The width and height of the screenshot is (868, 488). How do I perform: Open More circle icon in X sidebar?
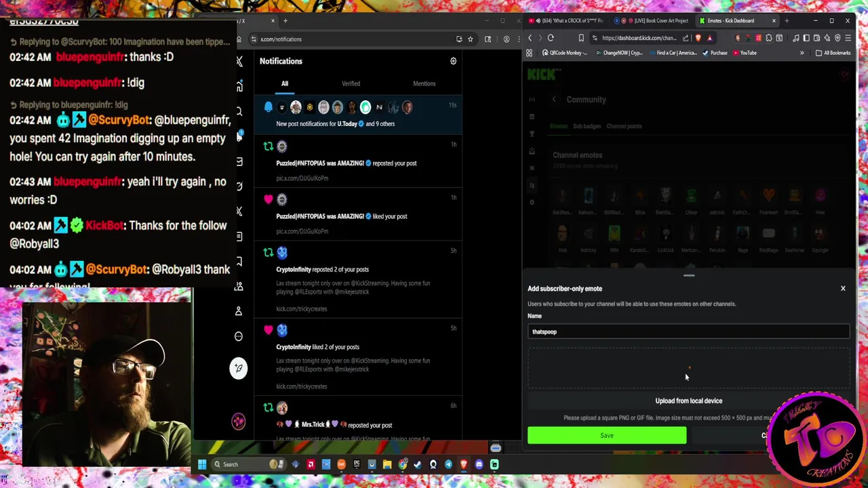239,336
